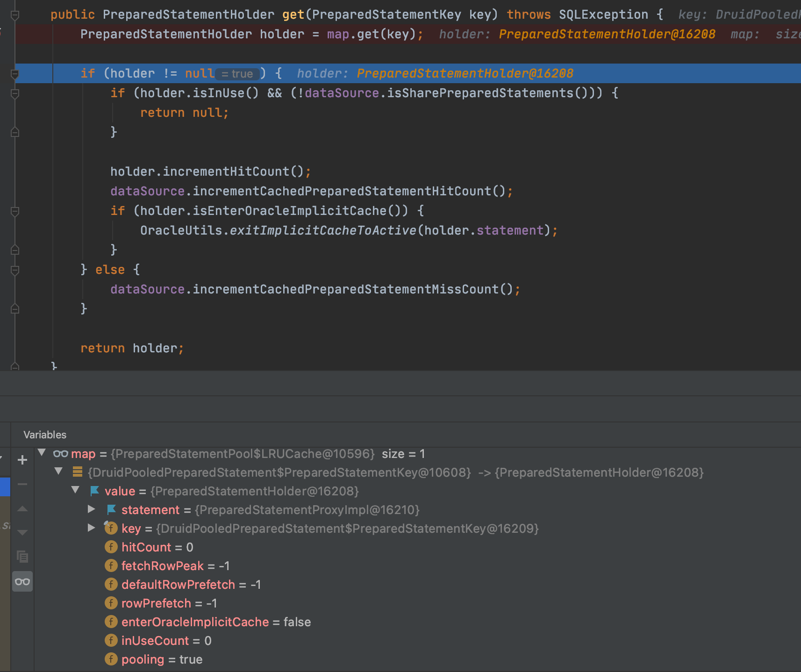Image resolution: width=801 pixels, height=672 pixels.
Task: Click the move watch up arrow
Action: click(22, 508)
